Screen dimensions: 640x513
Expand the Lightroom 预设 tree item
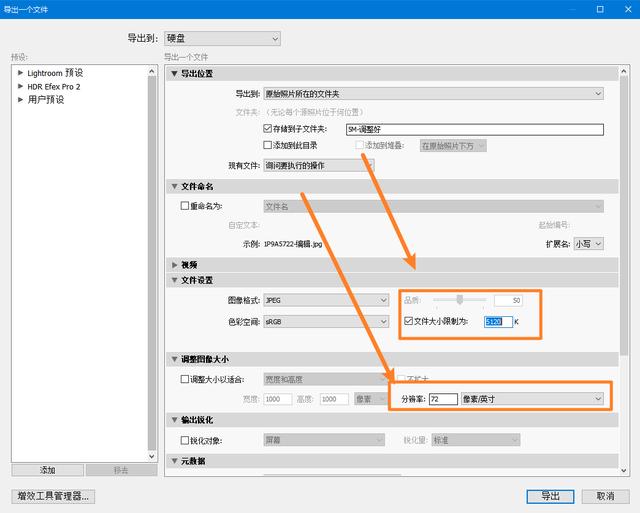click(20, 73)
